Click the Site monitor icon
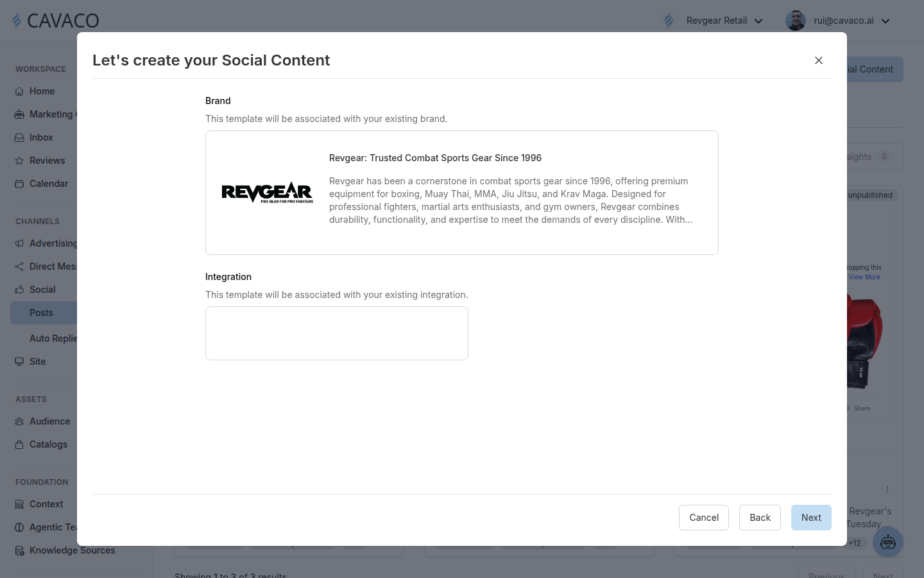Screen dimensions: 924x578 coord(19,362)
